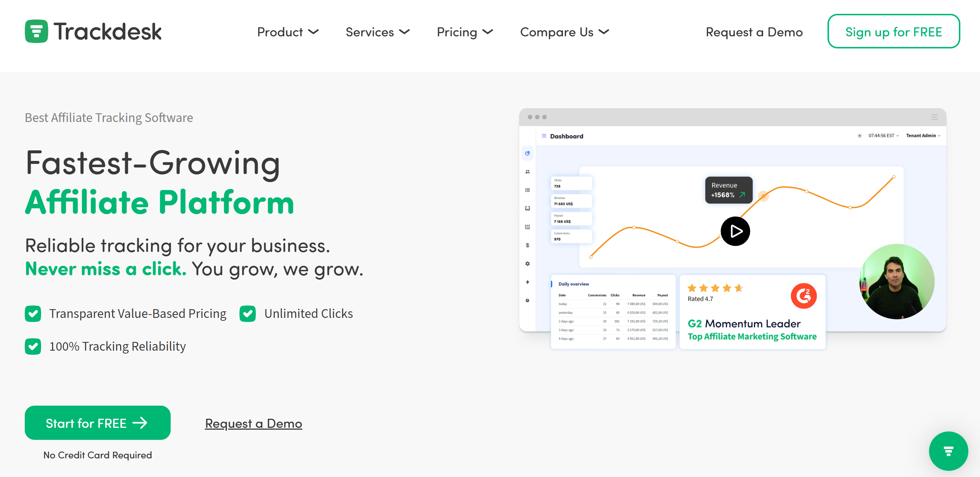Expand the Product dropdown menu
Screen dimensions: 980x477
tap(288, 32)
